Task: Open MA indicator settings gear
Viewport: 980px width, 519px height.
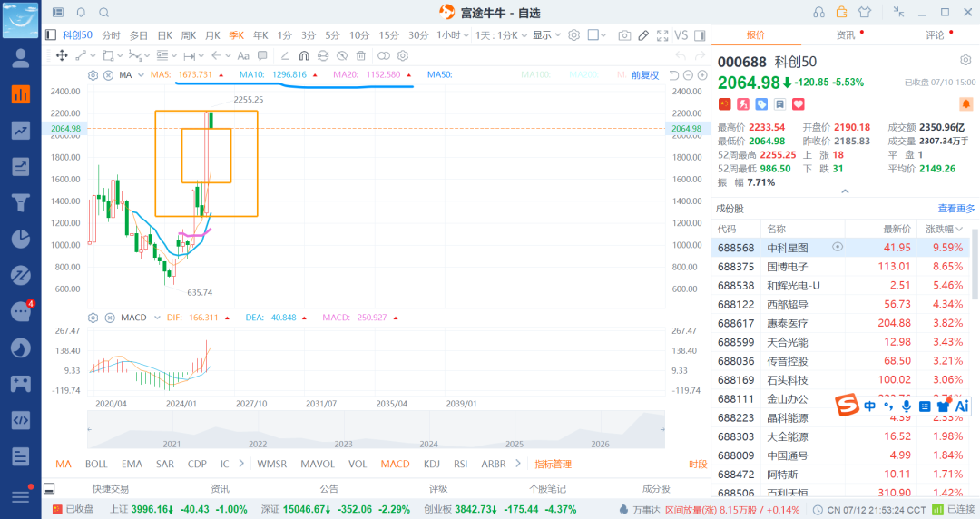Action: tap(93, 75)
